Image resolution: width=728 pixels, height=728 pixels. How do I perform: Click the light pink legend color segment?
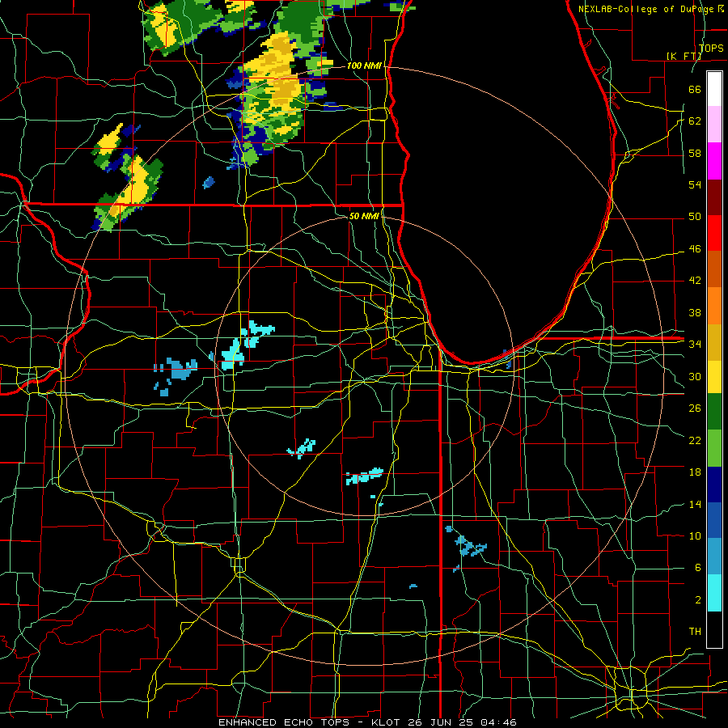714,125
